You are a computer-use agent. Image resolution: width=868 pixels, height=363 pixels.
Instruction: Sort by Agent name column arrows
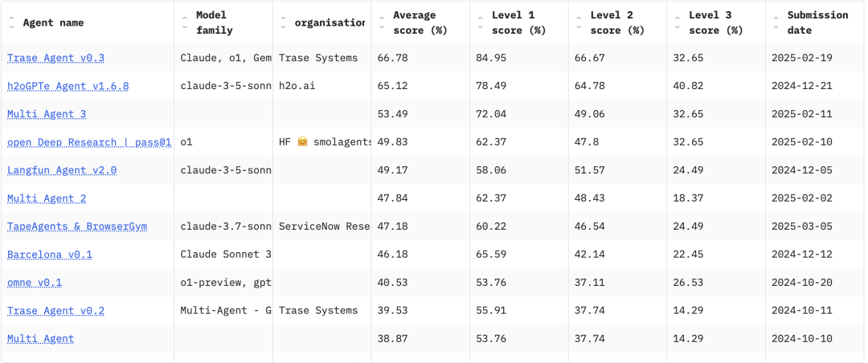pos(11,23)
